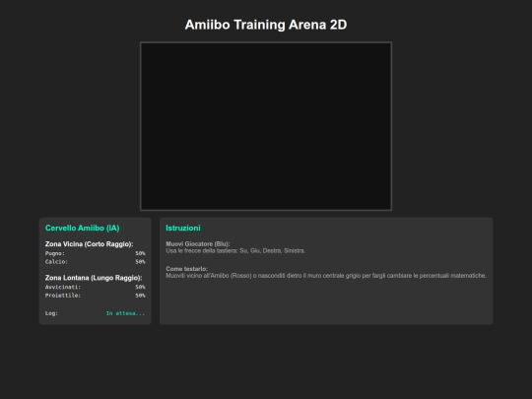Image resolution: width=532 pixels, height=399 pixels.
Task: Click 'Zona Vicina (Corto Raggio):' label
Action: (x=90, y=244)
